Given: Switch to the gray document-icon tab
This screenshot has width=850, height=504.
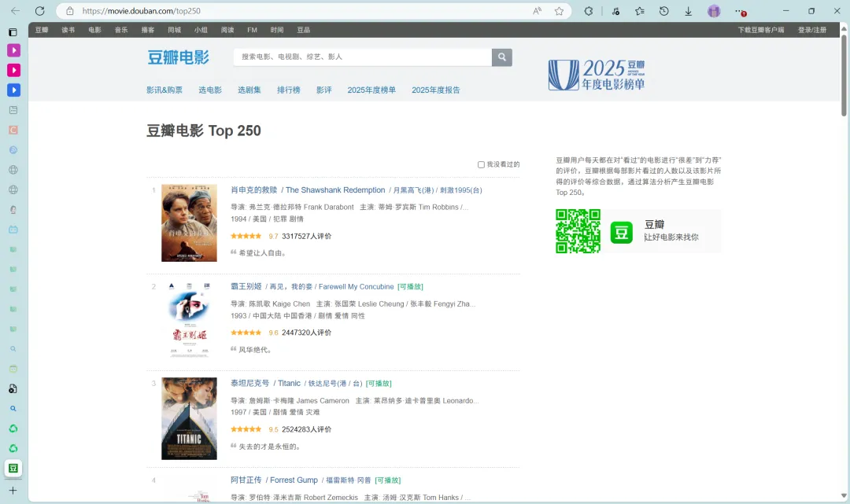Looking at the screenshot, I should pyautogui.click(x=13, y=110).
